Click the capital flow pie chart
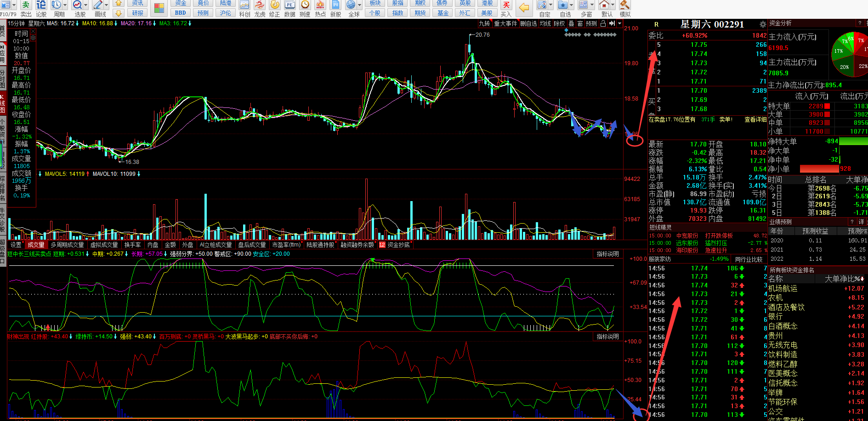This screenshot has height=421, width=868. tap(851, 54)
